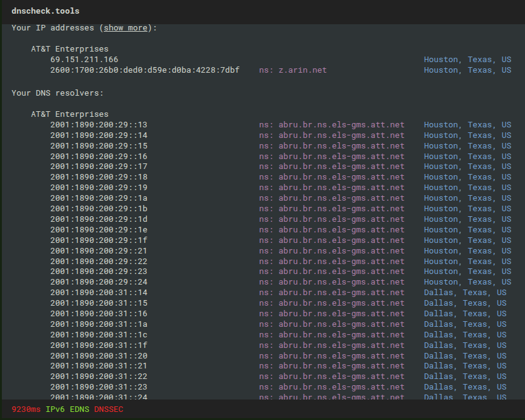This screenshot has height=420, width=525.
Task: Click the IPv6 status bar indicator
Action: tap(55, 409)
